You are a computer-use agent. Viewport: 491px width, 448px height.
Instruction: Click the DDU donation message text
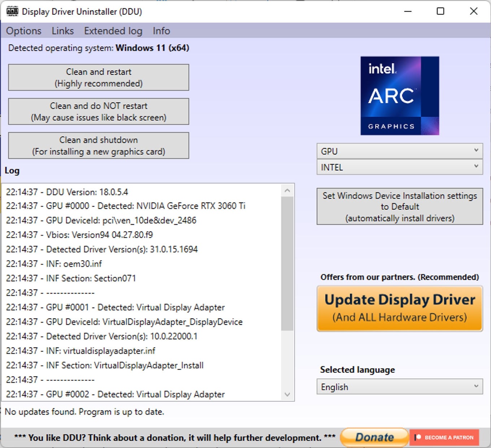coord(175,438)
